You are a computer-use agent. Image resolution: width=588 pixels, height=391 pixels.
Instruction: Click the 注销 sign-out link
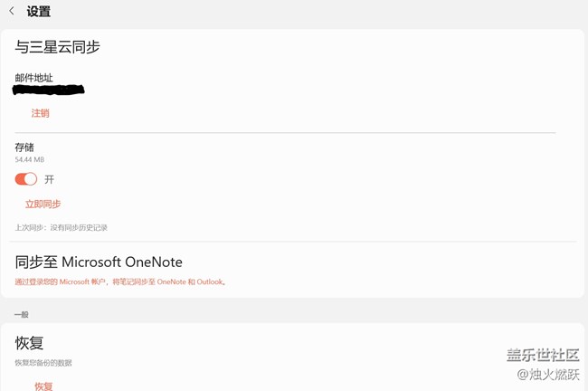coord(40,113)
